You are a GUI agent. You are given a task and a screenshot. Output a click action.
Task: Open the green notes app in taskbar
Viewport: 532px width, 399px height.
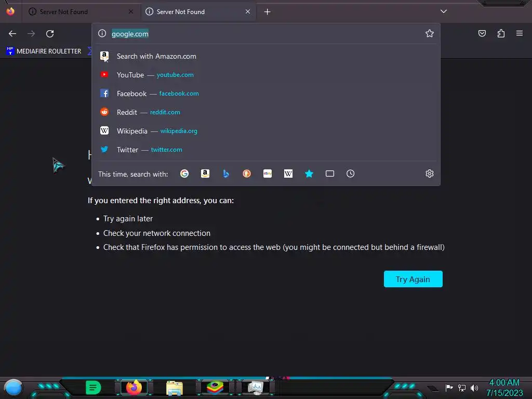(94, 388)
